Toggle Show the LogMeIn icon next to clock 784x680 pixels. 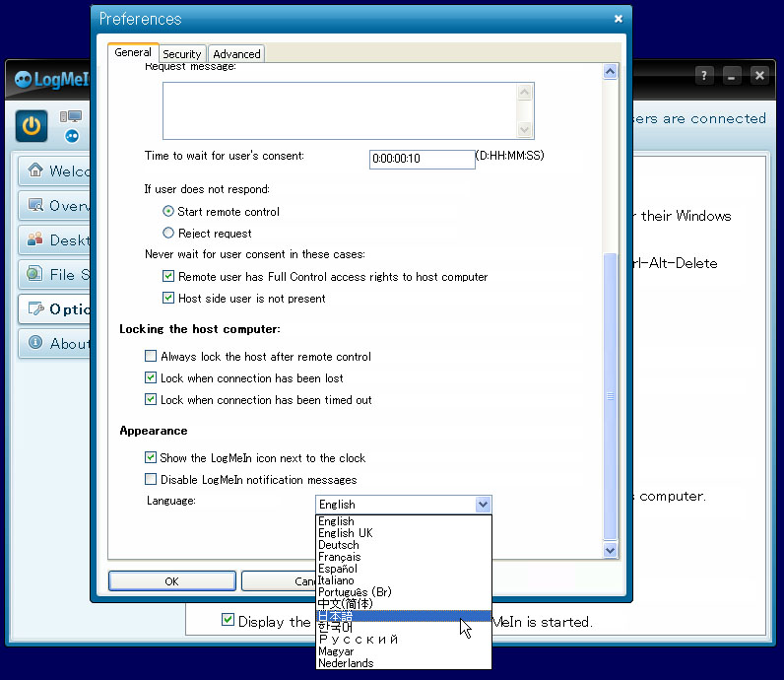pyautogui.click(x=151, y=457)
